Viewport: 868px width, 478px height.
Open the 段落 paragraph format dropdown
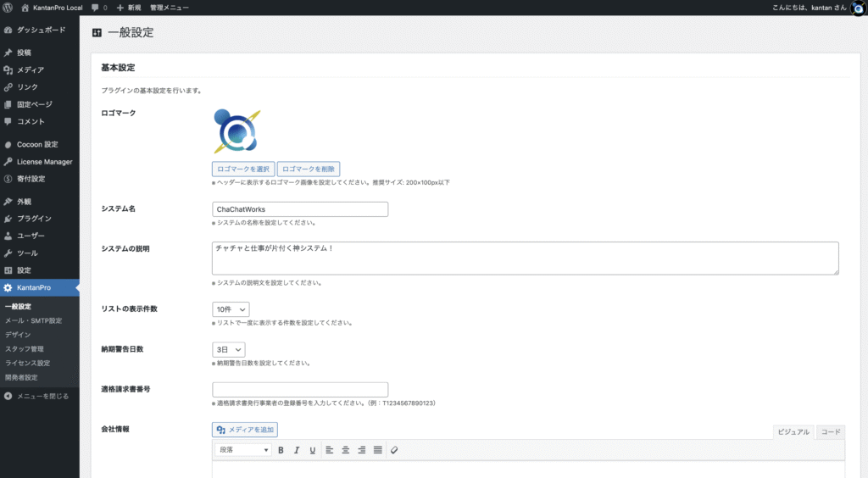(243, 450)
